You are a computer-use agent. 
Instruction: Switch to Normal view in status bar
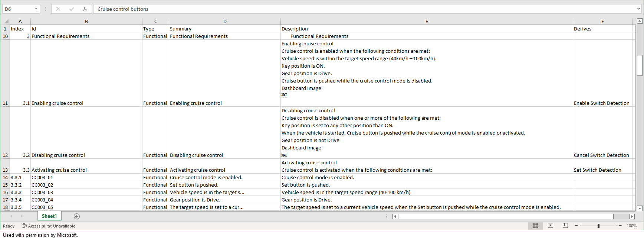coord(535,226)
